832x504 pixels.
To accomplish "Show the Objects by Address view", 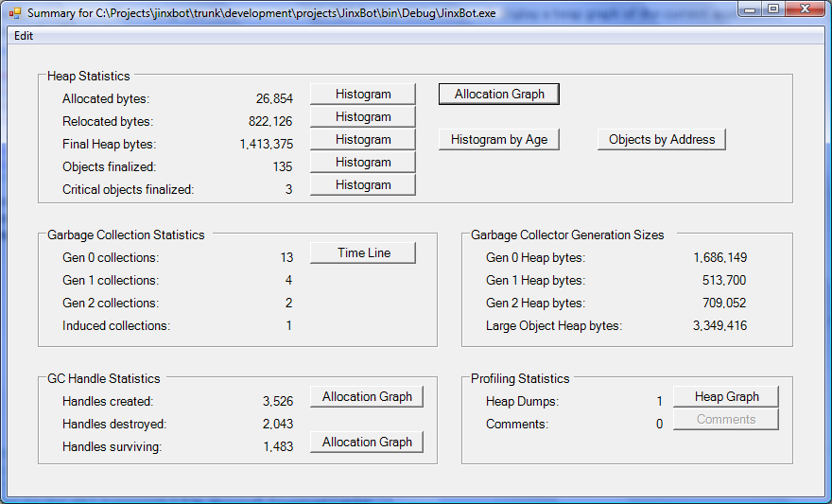I will pos(662,140).
